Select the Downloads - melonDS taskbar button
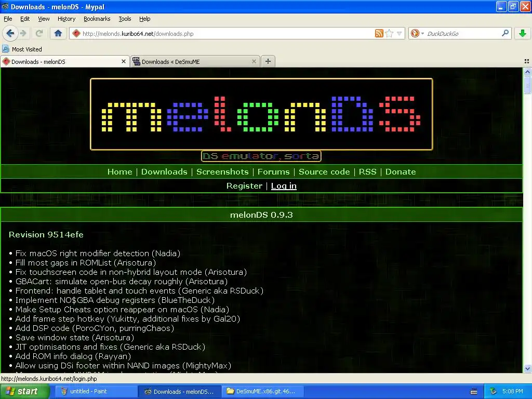This screenshot has height=399, width=532. click(180, 391)
